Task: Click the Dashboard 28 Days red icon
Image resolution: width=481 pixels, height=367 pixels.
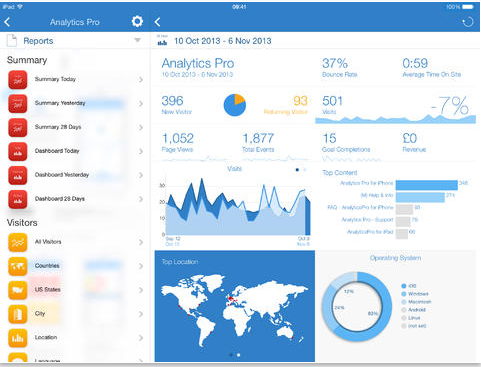Action: 18,199
